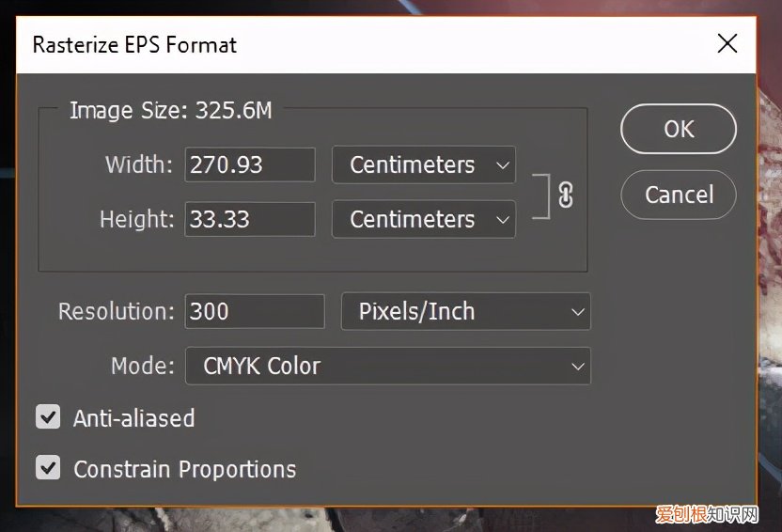Click the chain link proportions icon
Viewport: 782px width, 532px height.
(x=565, y=195)
